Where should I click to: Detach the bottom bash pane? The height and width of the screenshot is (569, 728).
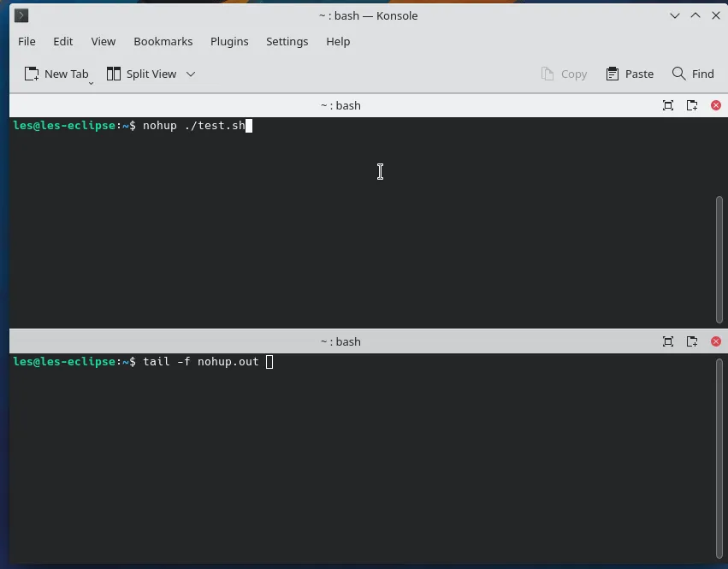pyautogui.click(x=692, y=341)
